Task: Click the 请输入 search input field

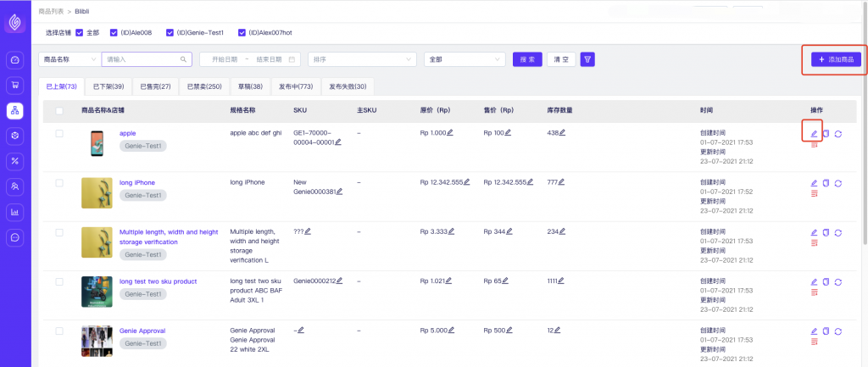Action: tap(147, 59)
